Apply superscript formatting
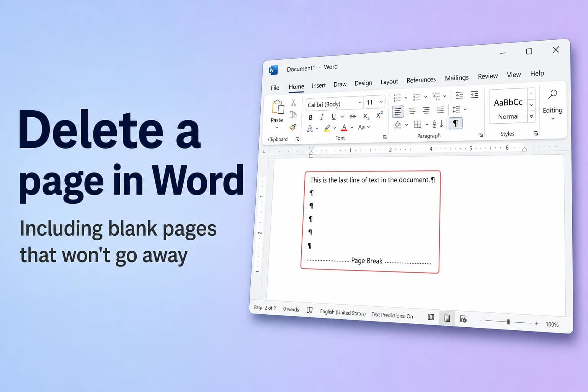The image size is (588, 392). (x=379, y=115)
